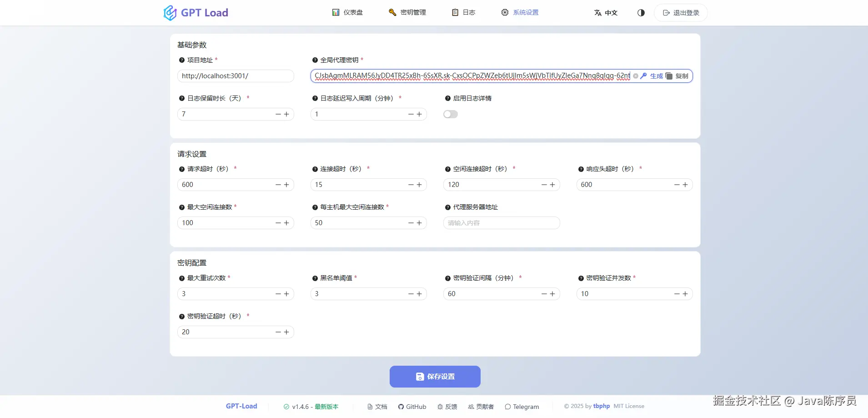Decrease 黑名单阈值 with minus button
The image size is (868, 418).
(x=411, y=294)
